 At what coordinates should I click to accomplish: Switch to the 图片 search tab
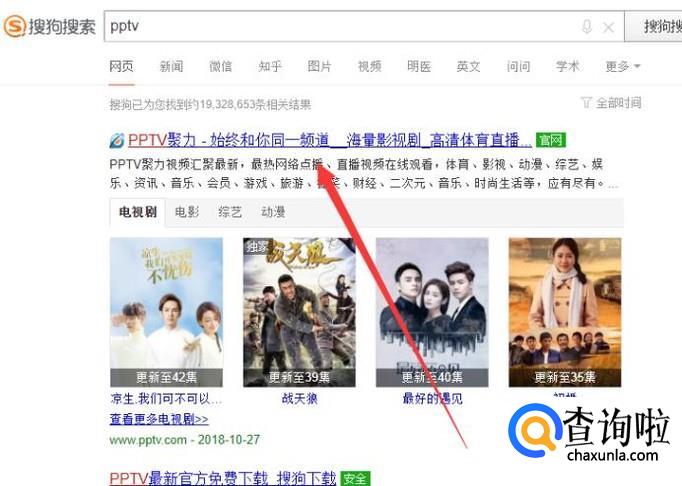[319, 66]
